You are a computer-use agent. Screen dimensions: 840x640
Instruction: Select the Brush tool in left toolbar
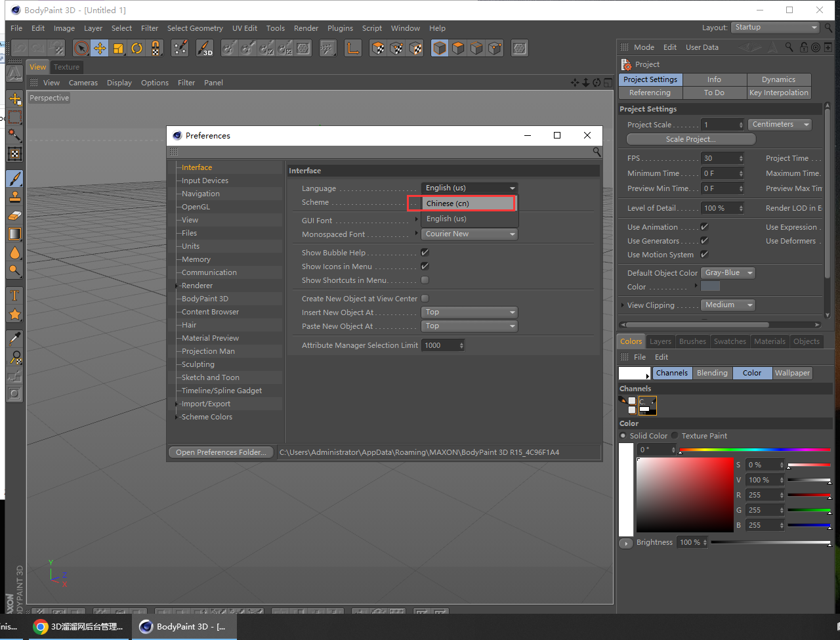(14, 178)
